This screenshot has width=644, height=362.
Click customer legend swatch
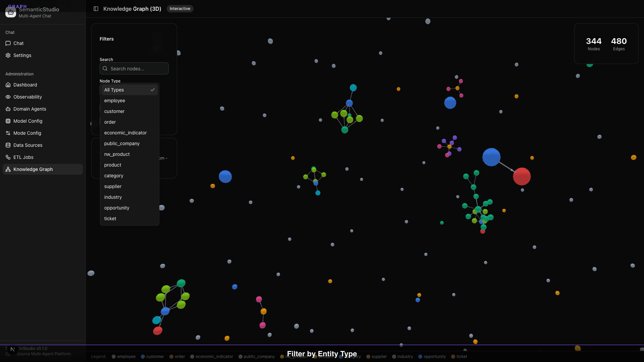click(x=143, y=357)
